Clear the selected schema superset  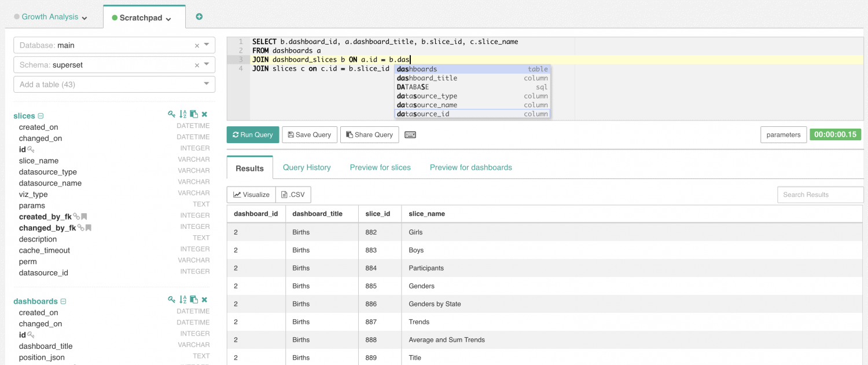pos(197,65)
